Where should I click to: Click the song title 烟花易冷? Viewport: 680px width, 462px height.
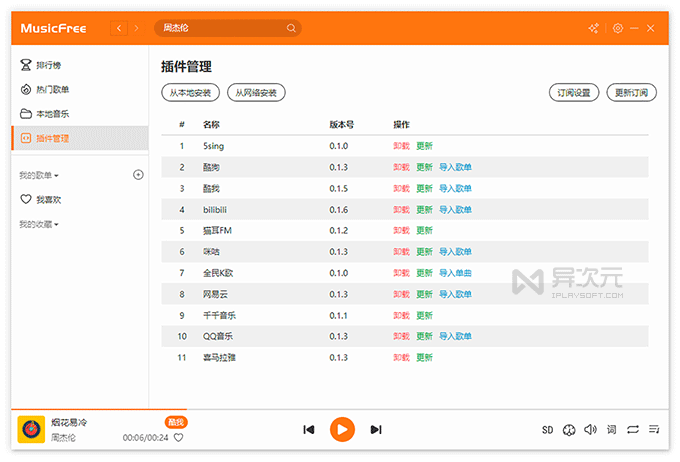69,422
